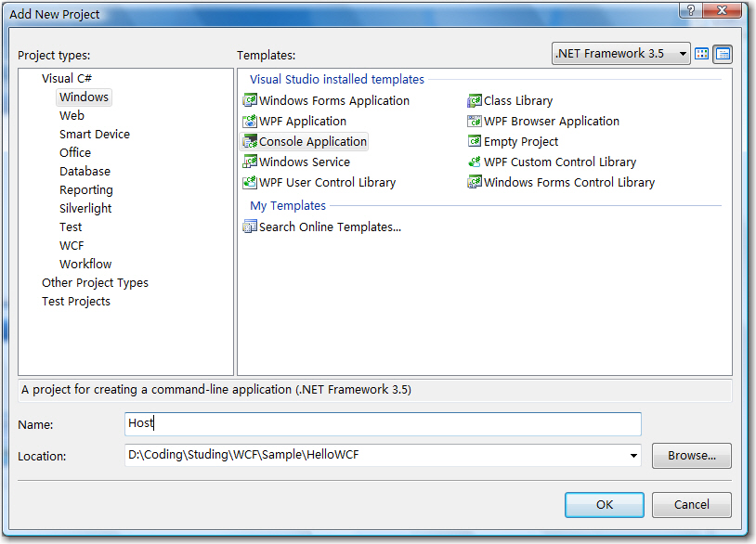Click the Location path text field
This screenshot has height=544, width=756.
(x=376, y=455)
